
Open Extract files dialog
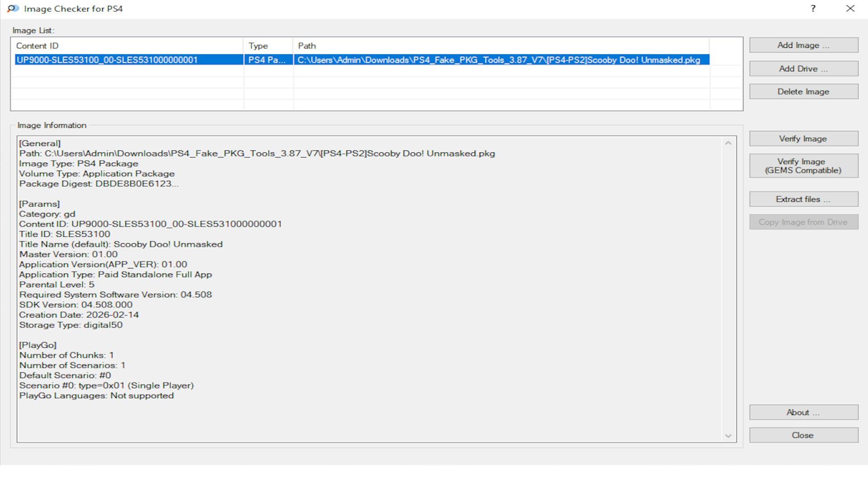(803, 199)
